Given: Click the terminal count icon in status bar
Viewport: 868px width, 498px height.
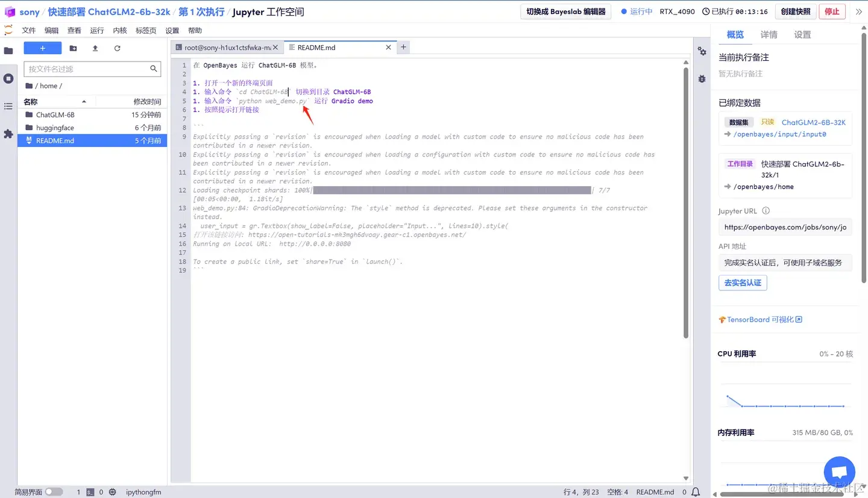Looking at the screenshot, I should pyautogui.click(x=90, y=492).
